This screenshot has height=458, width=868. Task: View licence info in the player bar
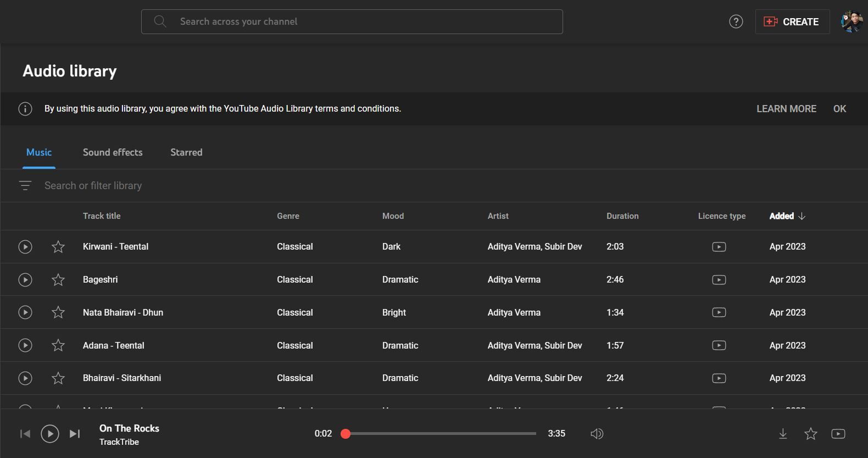click(838, 434)
